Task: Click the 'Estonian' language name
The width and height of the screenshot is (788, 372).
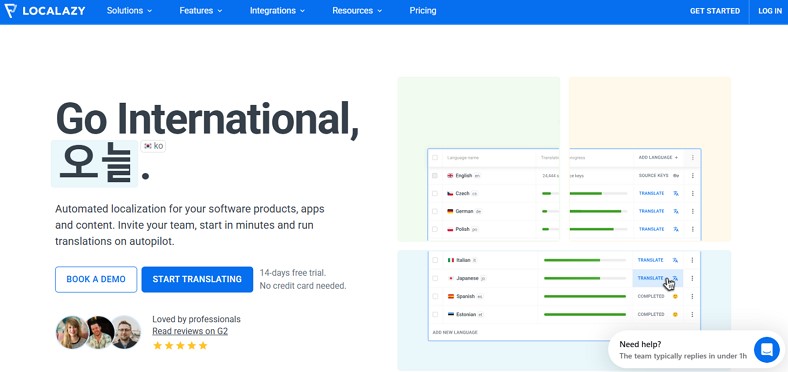Action: tap(466, 314)
